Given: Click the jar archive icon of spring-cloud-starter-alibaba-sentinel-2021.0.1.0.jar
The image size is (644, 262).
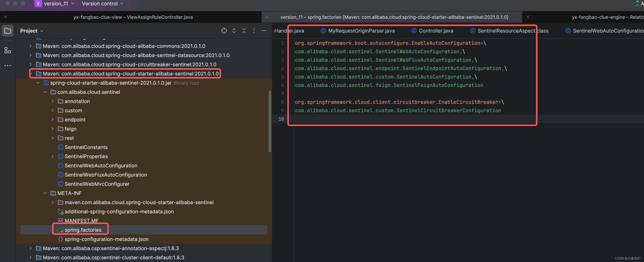Looking at the screenshot, I should 46,83.
